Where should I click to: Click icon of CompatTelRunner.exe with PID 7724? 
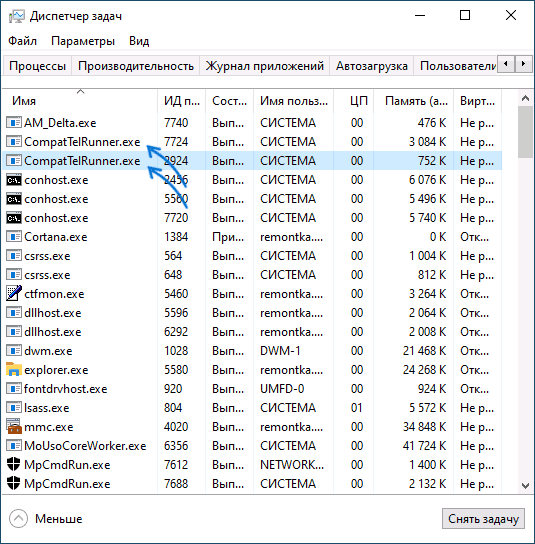pyautogui.click(x=14, y=142)
